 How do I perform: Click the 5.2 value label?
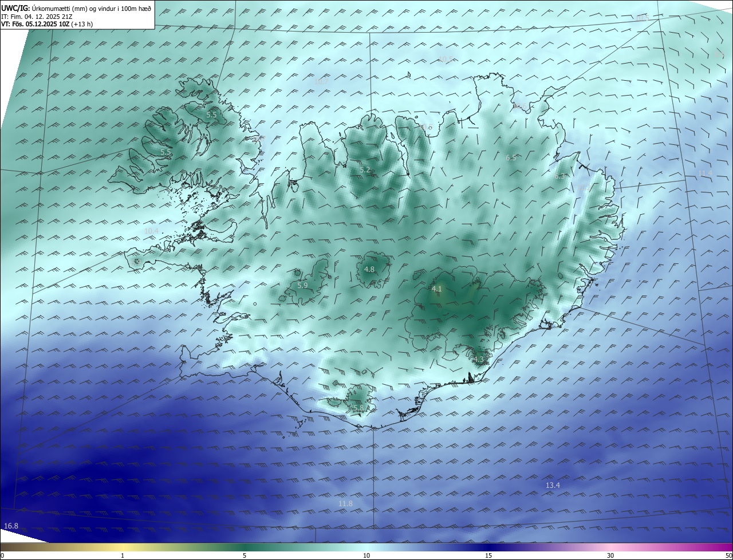coord(365,169)
